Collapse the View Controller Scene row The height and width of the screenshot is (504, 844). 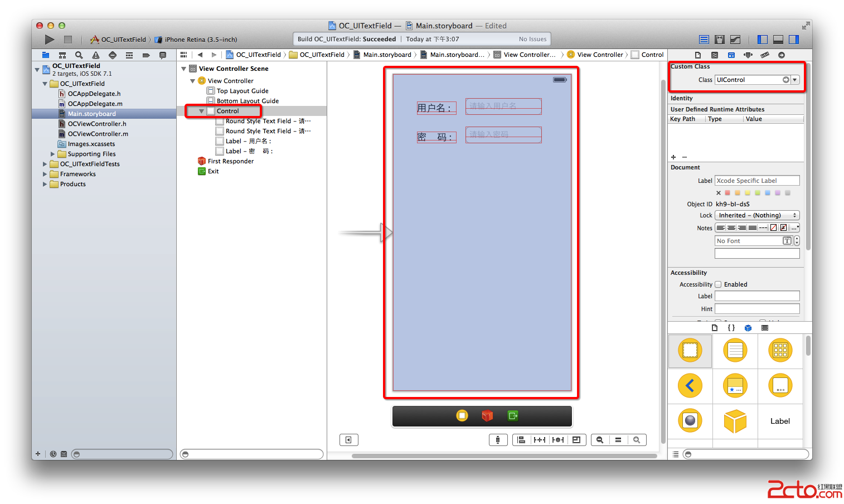tap(183, 69)
